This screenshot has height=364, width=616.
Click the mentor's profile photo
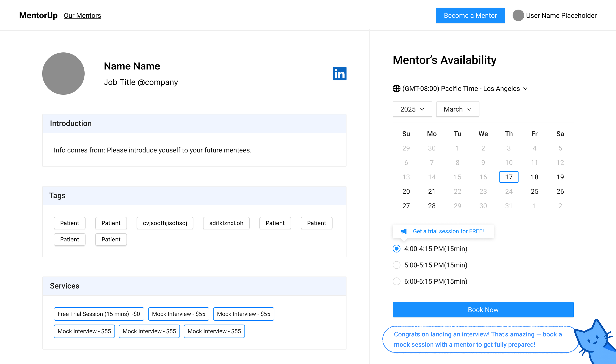point(63,74)
